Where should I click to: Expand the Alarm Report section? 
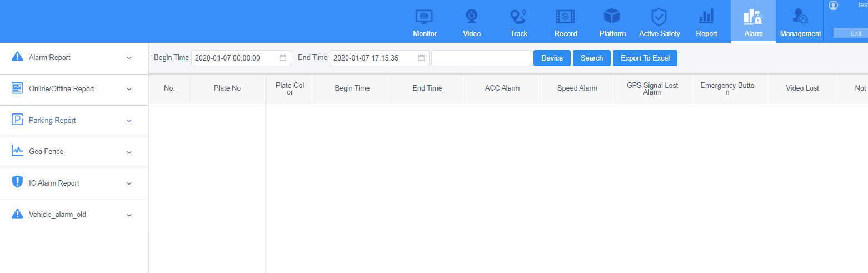click(74, 58)
